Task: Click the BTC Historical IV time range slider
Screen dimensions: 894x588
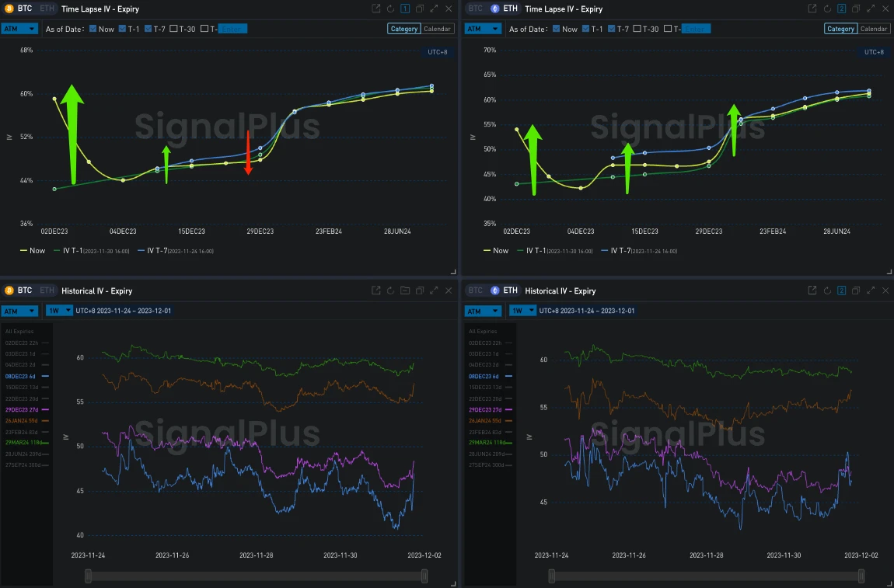Action: pos(256,576)
